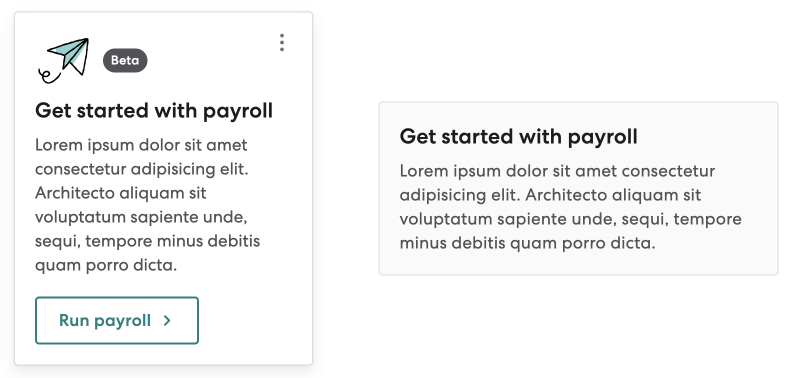790x378 pixels.
Task: Select the 'Run payroll' button label text
Action: click(105, 321)
